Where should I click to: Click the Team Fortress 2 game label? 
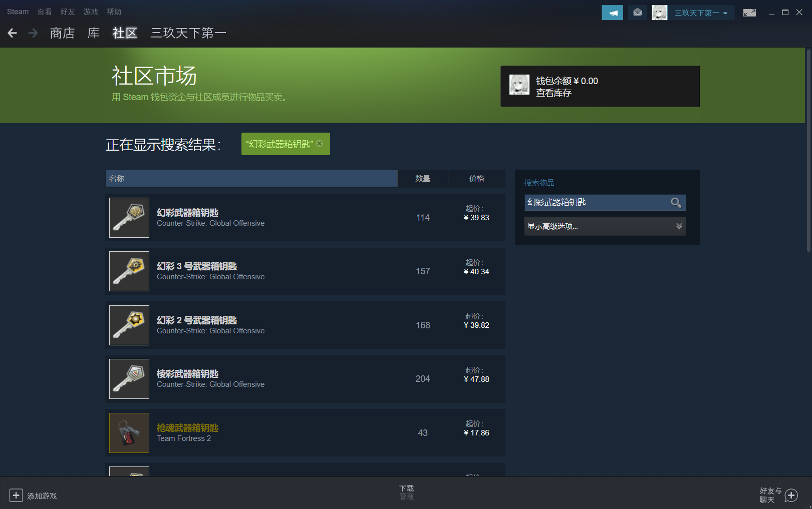pos(184,438)
